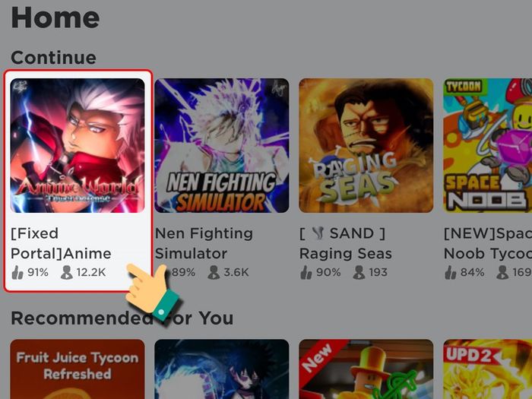Open the Space Noob Tycoon thumbnail

[488, 146]
